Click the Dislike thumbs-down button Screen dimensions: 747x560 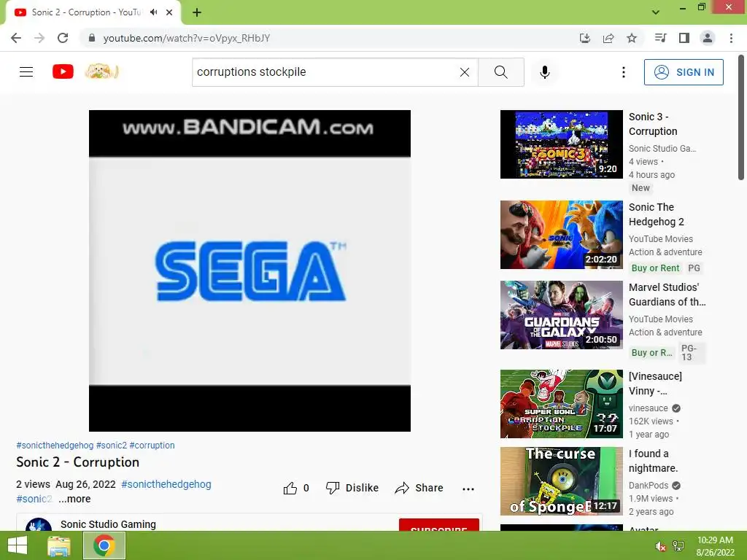point(352,488)
